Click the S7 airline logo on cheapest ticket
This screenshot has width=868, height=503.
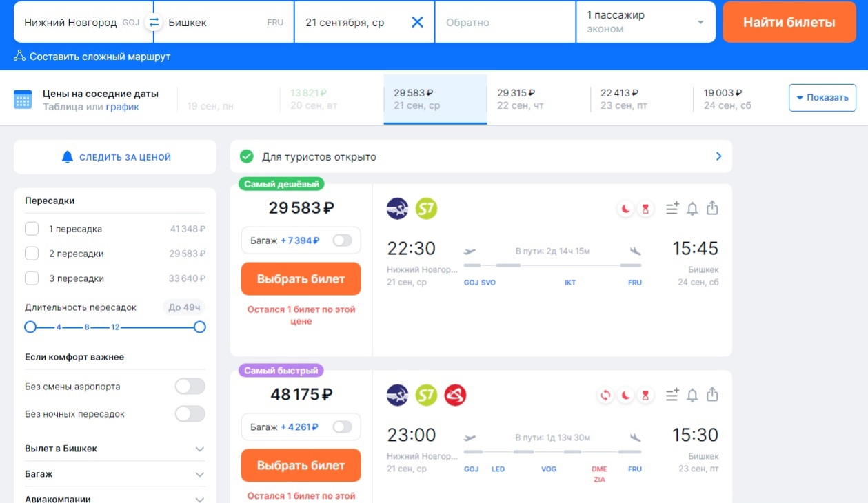point(426,208)
